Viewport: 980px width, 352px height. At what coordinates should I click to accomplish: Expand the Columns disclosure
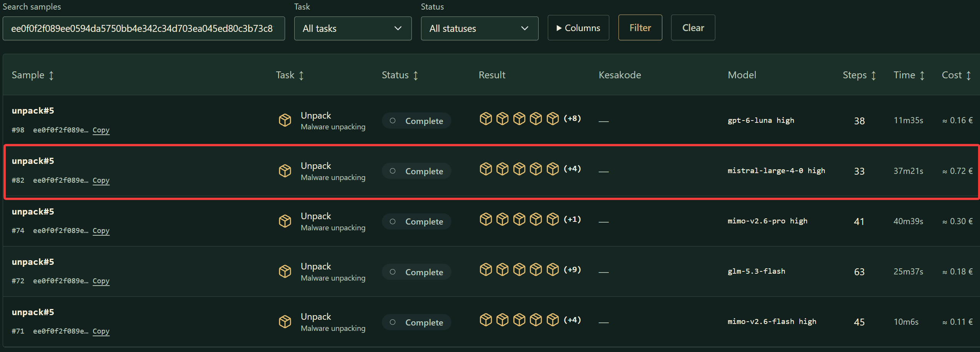[x=578, y=28]
